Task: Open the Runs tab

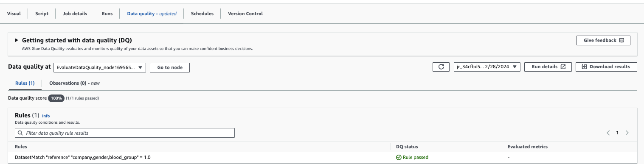Action: click(x=107, y=14)
